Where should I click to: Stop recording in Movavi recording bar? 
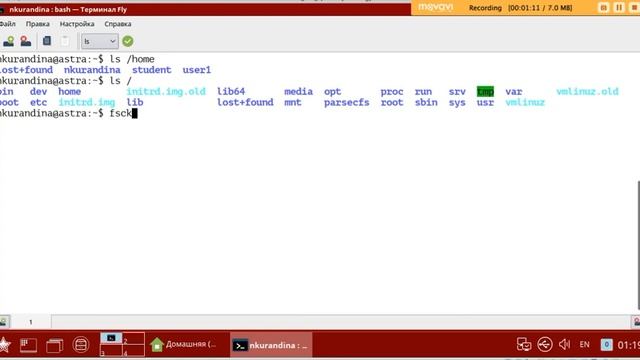635,8
